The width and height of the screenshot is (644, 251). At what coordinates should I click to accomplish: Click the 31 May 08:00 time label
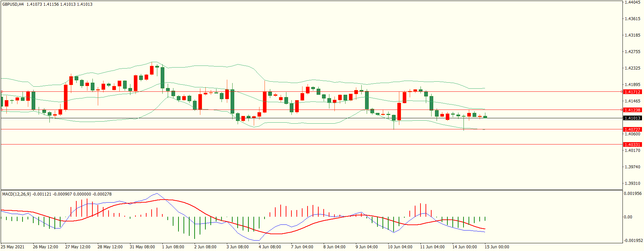pos(142,247)
